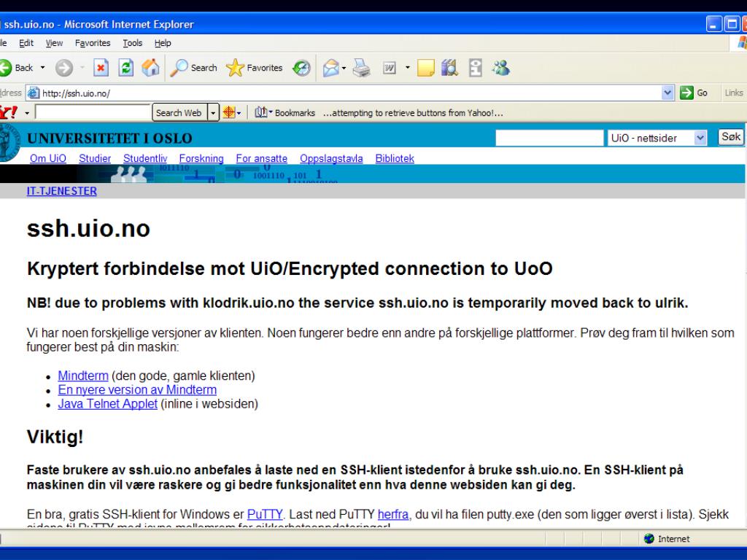Follow the PuTTY link

[265, 514]
